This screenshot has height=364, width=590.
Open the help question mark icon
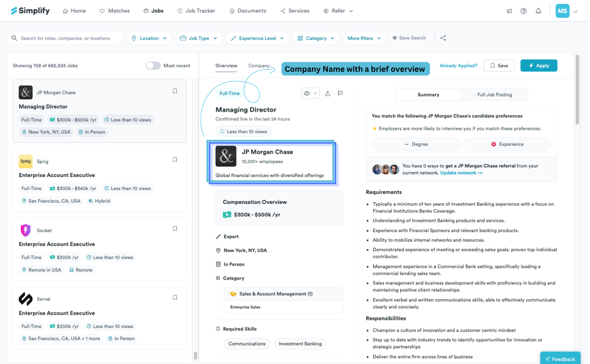coord(524,11)
